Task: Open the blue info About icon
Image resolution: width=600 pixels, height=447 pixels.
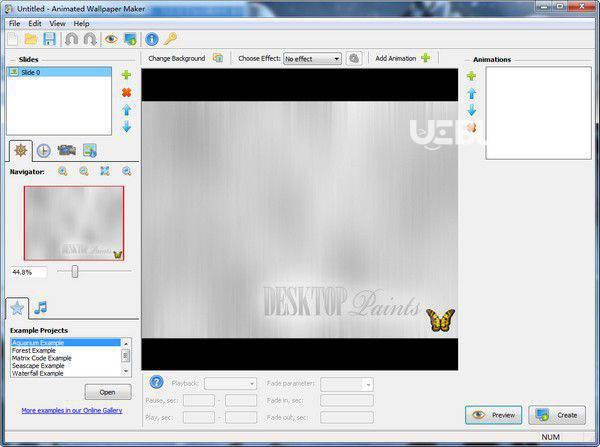Action: 152,39
